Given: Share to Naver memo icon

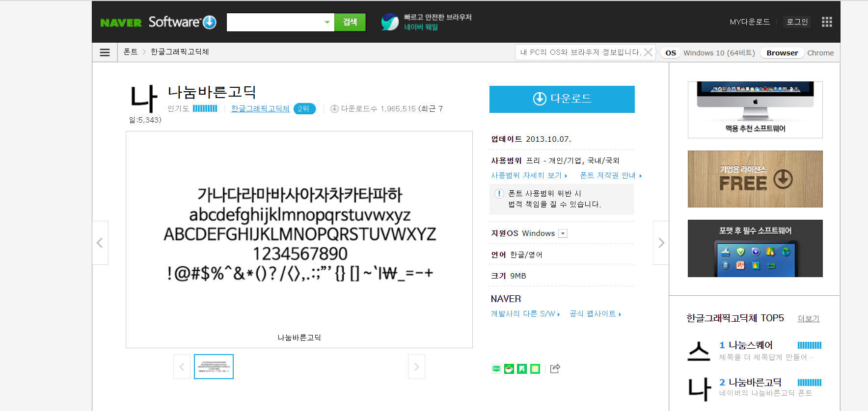Looking at the screenshot, I should [535, 368].
